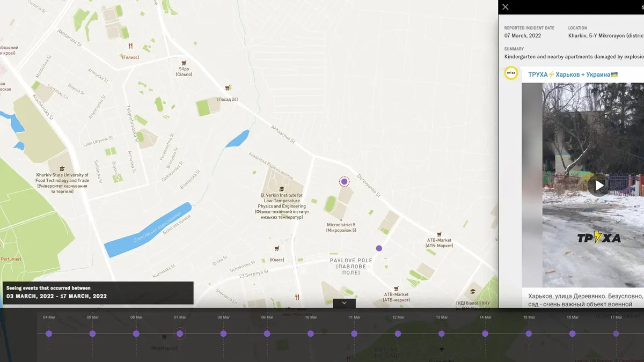Close the incident details panel
Image resolution: width=644 pixels, height=362 pixels.
(506, 7)
